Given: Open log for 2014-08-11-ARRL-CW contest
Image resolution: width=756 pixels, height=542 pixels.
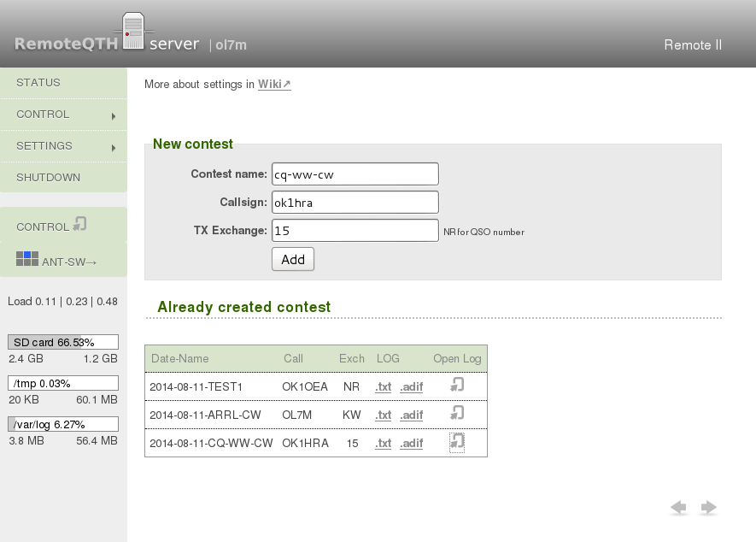Looking at the screenshot, I should pyautogui.click(x=457, y=413).
